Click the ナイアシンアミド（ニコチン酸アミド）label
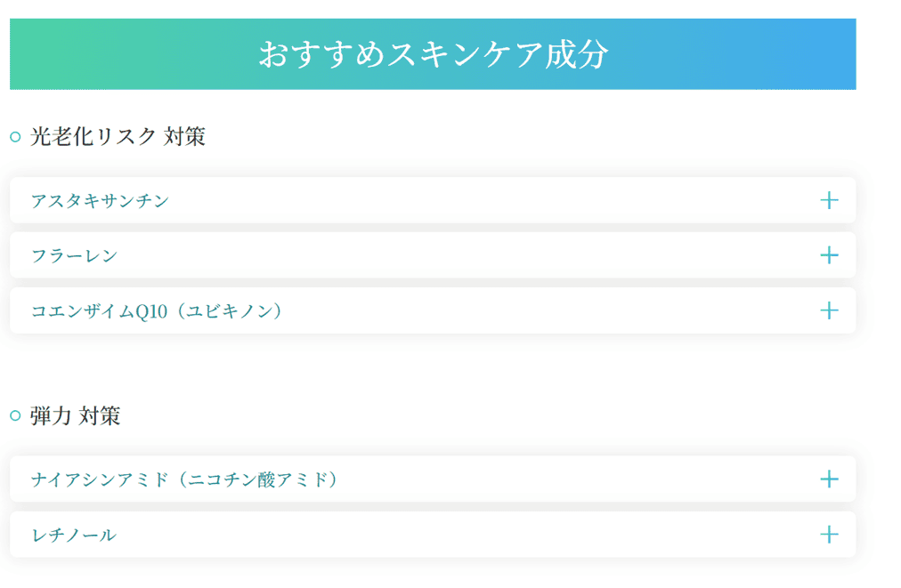Viewport: 901px width, 588px height. [184, 479]
